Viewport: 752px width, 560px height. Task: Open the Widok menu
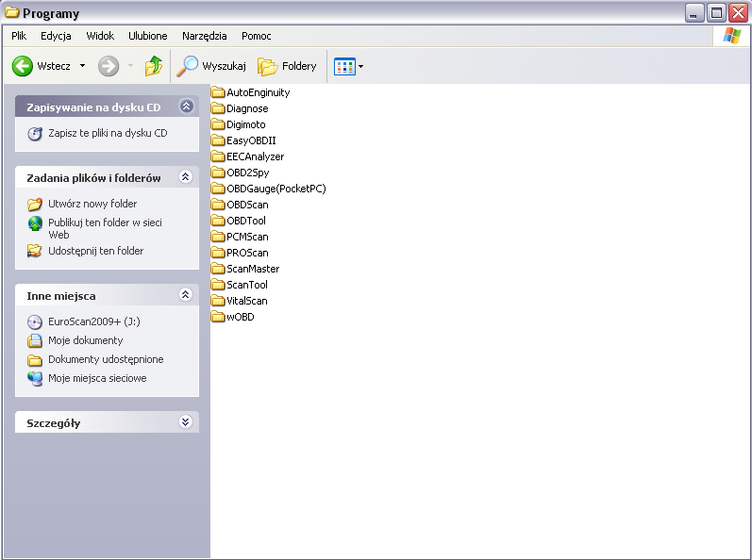[100, 36]
